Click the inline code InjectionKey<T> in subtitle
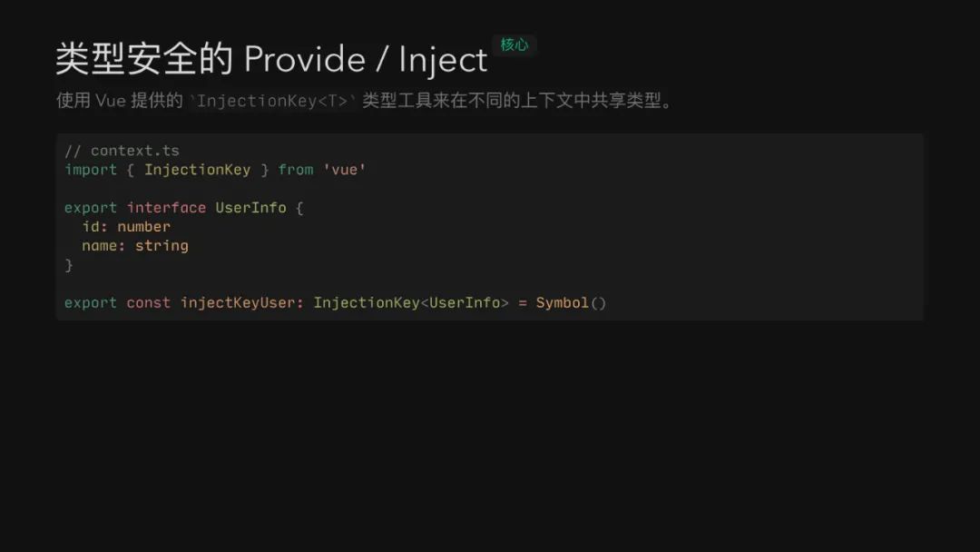 coord(272,101)
